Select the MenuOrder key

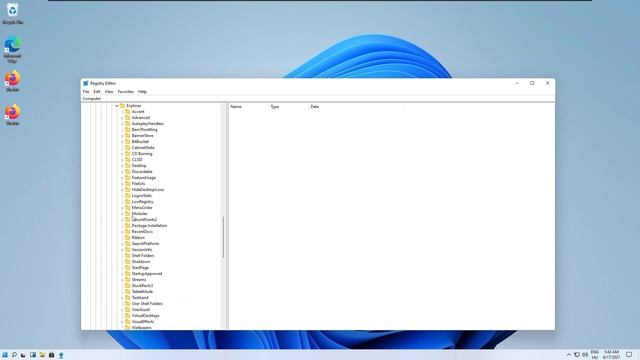coord(142,208)
